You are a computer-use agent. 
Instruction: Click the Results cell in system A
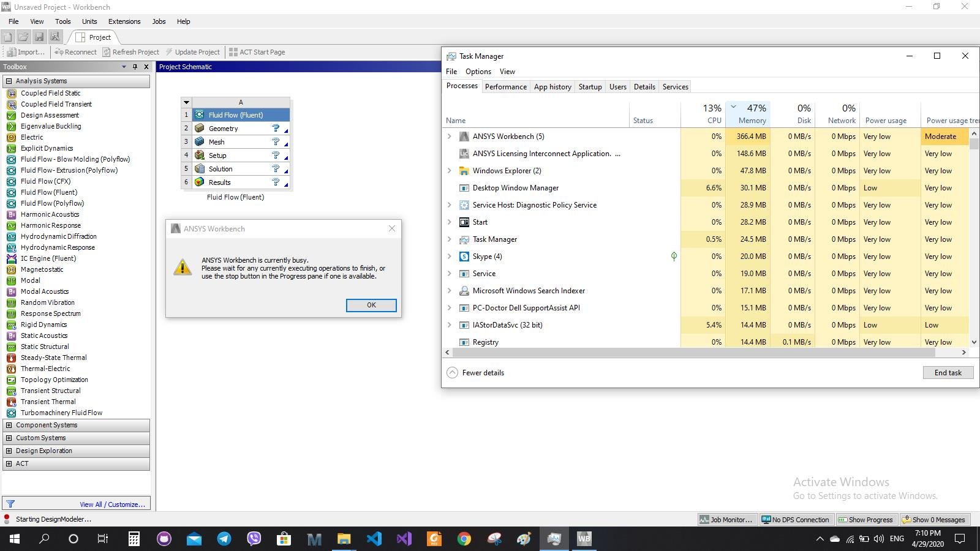point(241,182)
